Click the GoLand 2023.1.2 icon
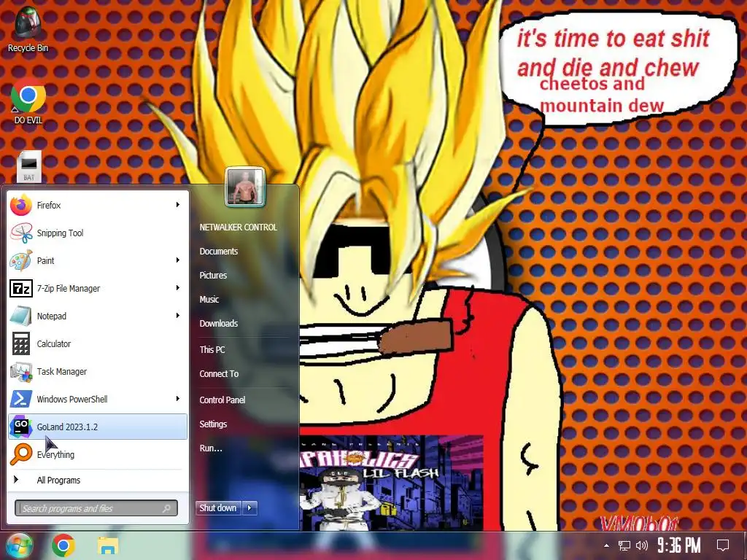 pyautogui.click(x=21, y=427)
